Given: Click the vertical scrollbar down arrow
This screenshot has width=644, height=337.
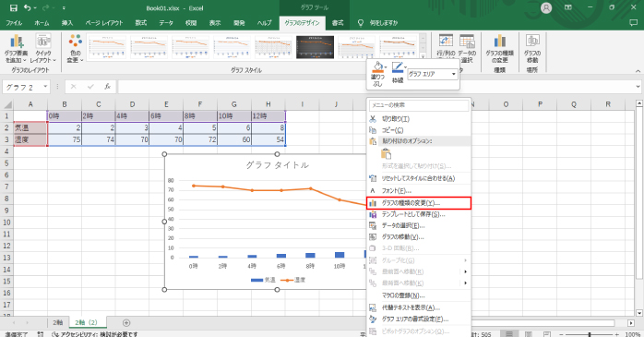Looking at the screenshot, I should click(639, 313).
